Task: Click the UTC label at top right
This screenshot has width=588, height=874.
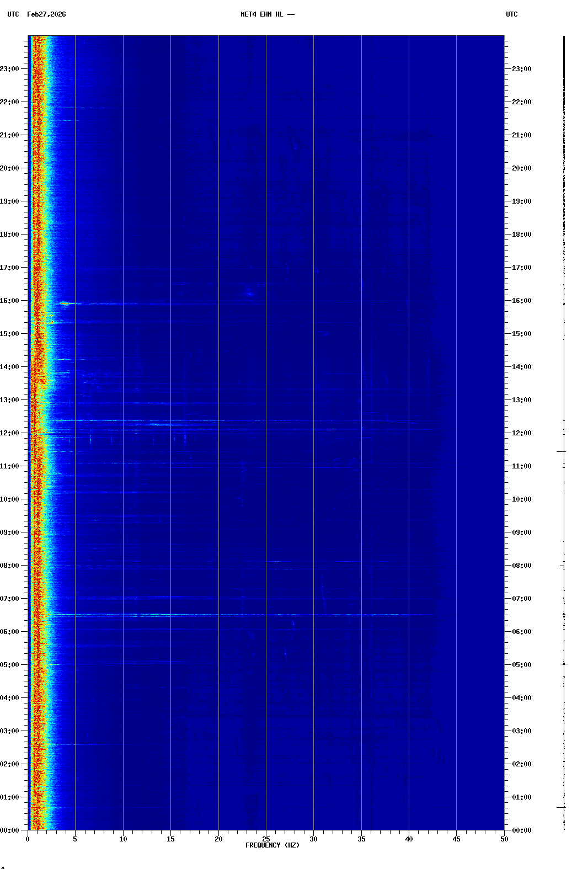Action: 511,14
